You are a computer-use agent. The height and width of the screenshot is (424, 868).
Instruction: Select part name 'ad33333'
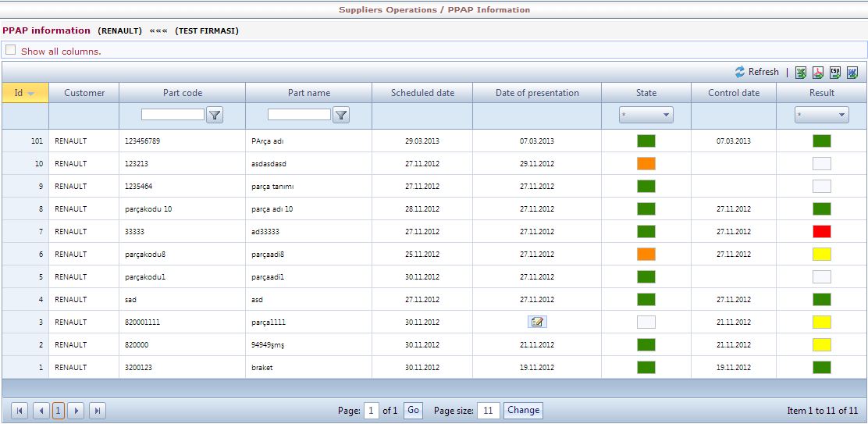(265, 232)
